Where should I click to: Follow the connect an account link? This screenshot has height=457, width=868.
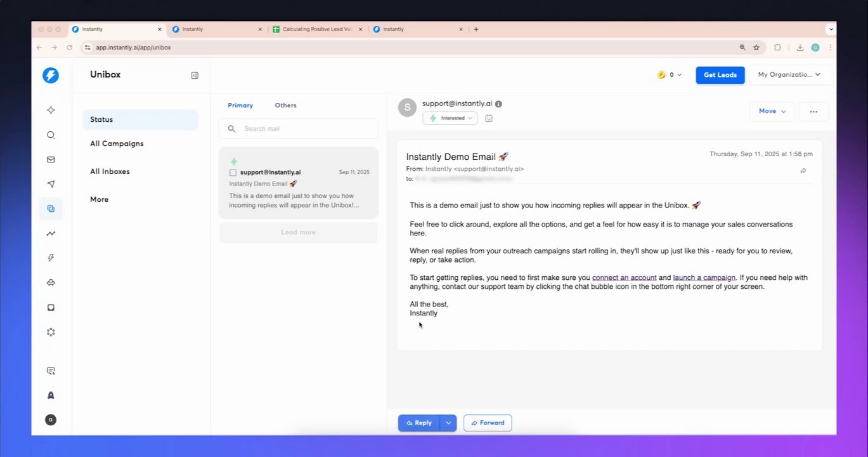coord(624,277)
